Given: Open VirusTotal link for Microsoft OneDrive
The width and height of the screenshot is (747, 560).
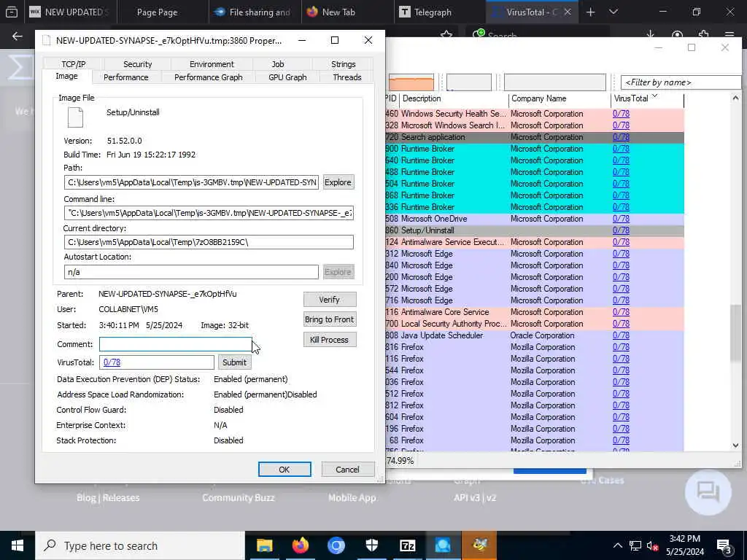Looking at the screenshot, I should [x=621, y=219].
